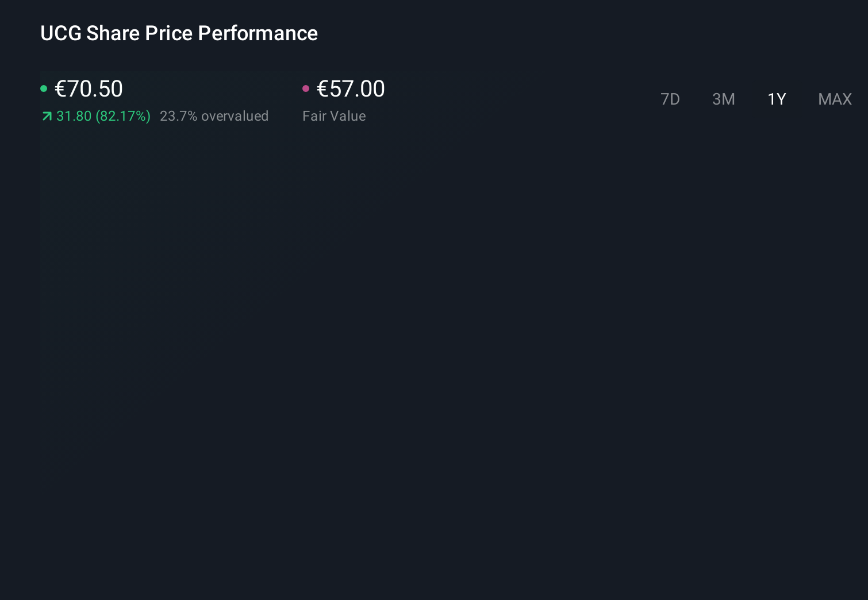Click the €57.00 Fair Value label
This screenshot has width=868, height=600.
pyautogui.click(x=351, y=89)
